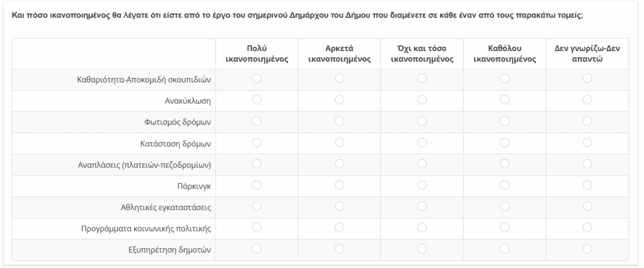Mark Αρκετά ικανοποιημένος for Φωτισμός δρόμων

click(x=339, y=121)
